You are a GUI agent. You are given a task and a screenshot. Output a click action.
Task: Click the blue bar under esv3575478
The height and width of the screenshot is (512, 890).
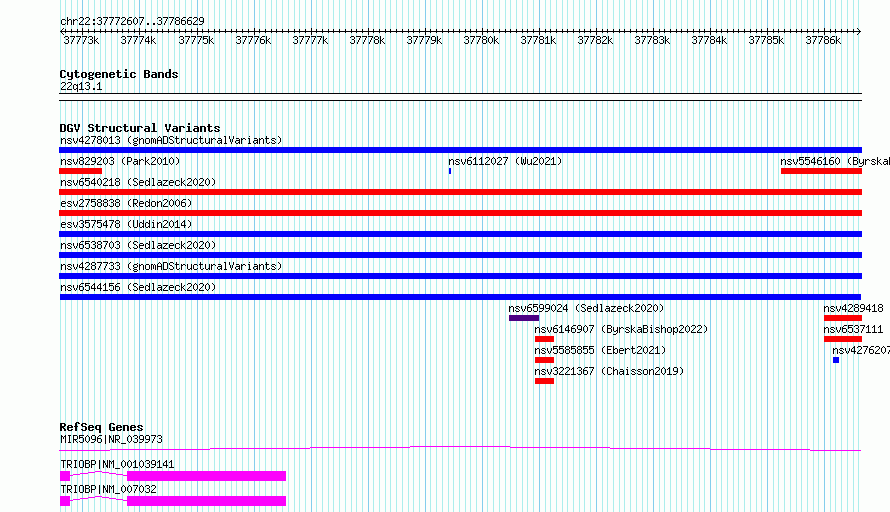click(460, 234)
